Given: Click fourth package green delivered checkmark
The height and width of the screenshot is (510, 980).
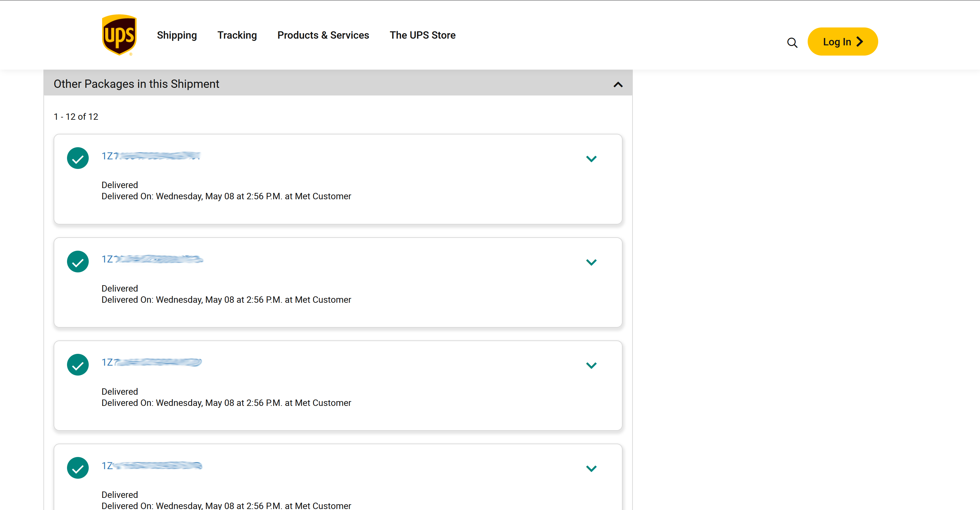Looking at the screenshot, I should 78,468.
